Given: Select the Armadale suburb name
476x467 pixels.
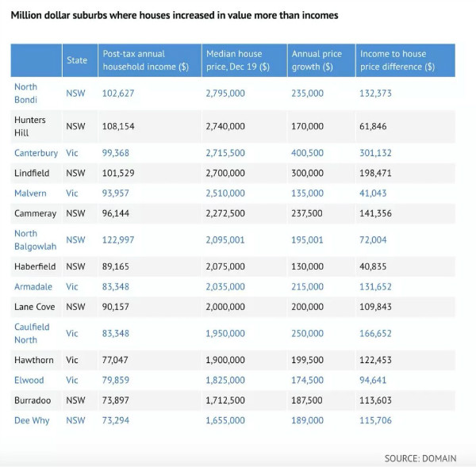Looking at the screenshot, I should pyautogui.click(x=33, y=286).
